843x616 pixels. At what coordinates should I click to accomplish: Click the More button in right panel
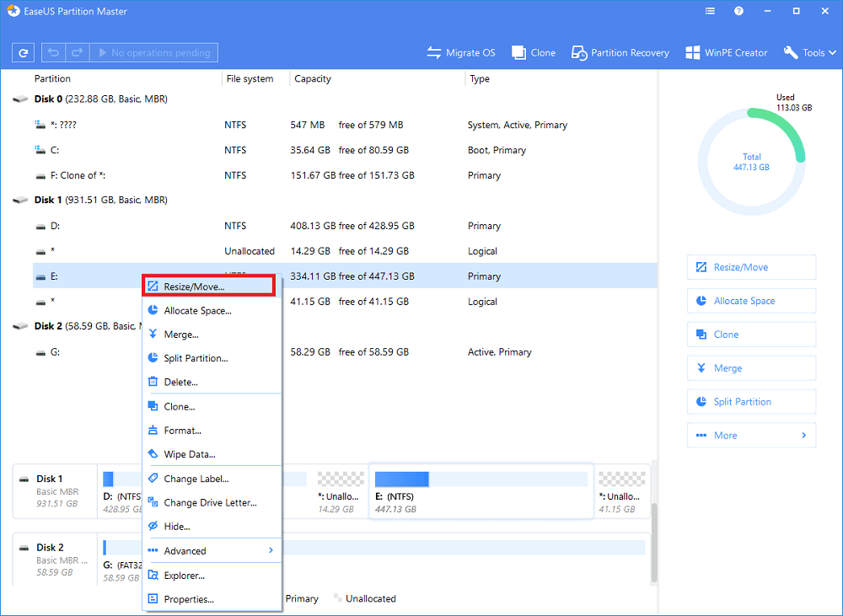752,436
